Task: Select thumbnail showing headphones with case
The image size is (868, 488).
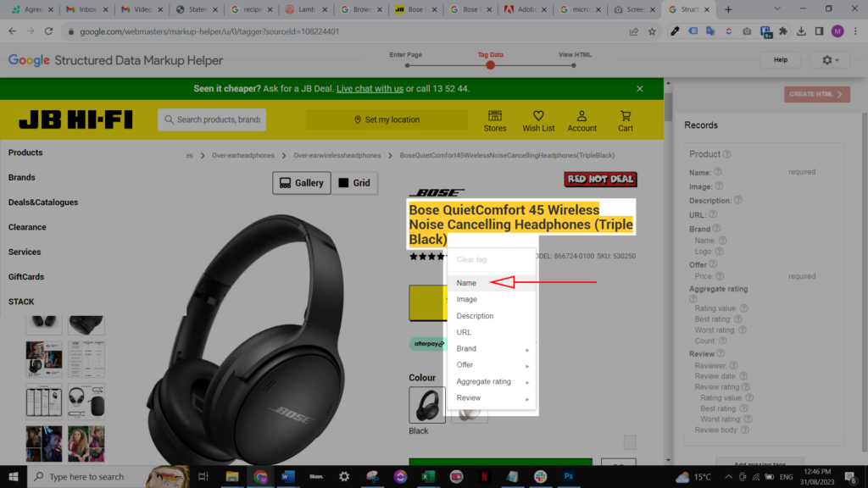Action: 86,402
